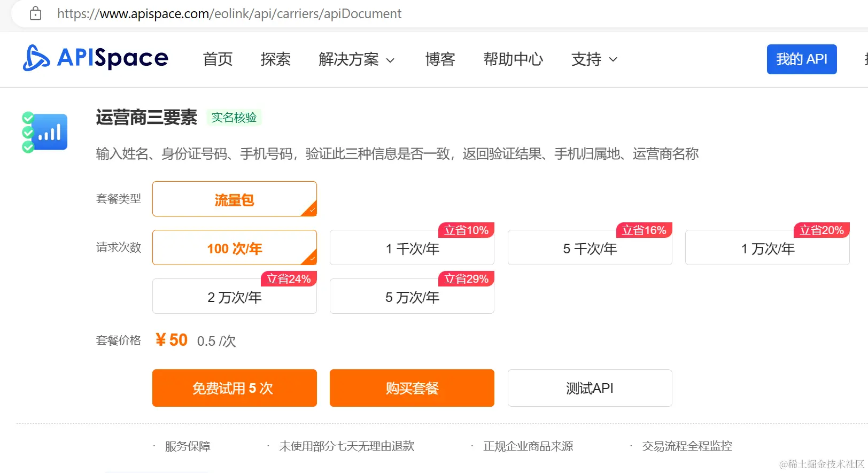Select the 5 万次/年 option
Screen dimensions: 868x473
[x=412, y=297]
